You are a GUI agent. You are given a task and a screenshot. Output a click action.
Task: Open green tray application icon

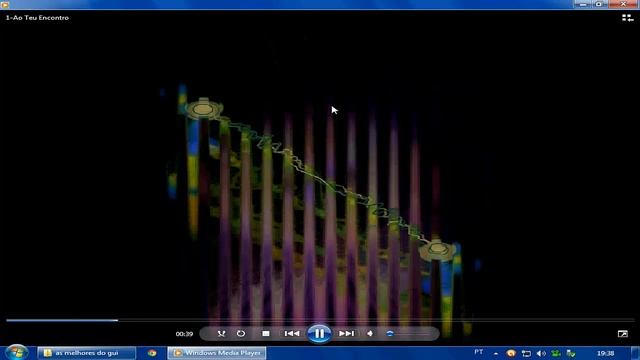pyautogui.click(x=556, y=353)
